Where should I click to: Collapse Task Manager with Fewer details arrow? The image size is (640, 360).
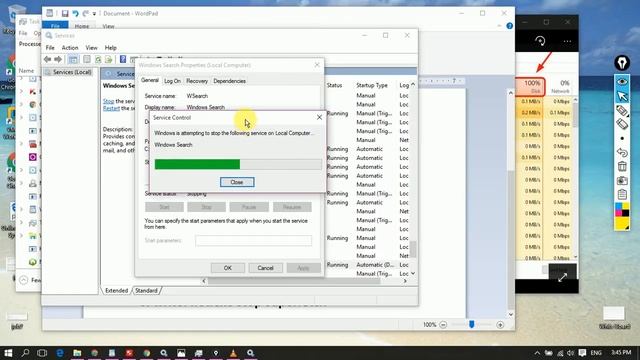[24, 280]
